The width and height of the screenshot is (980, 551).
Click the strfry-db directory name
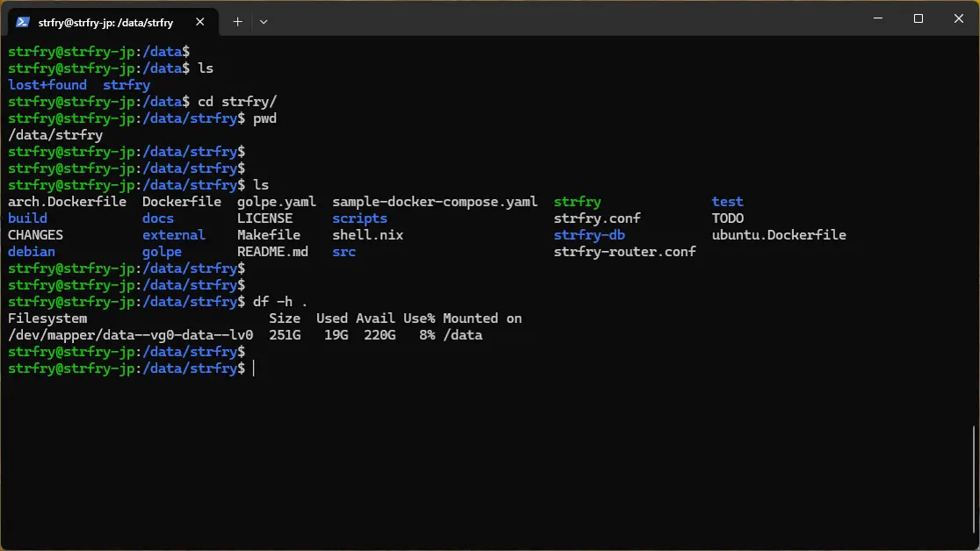point(589,235)
